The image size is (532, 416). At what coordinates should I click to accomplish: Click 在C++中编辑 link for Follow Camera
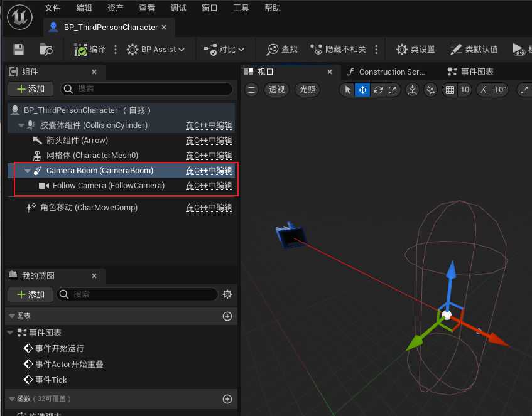[x=209, y=186]
